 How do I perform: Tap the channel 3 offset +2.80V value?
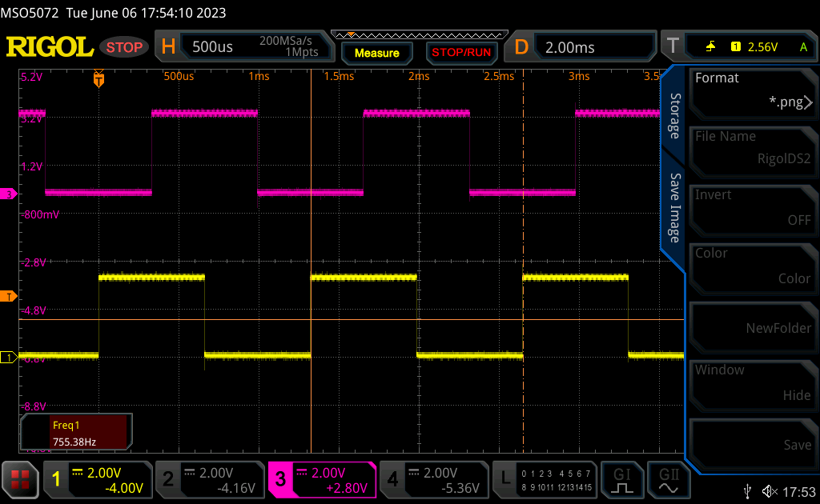point(346,488)
